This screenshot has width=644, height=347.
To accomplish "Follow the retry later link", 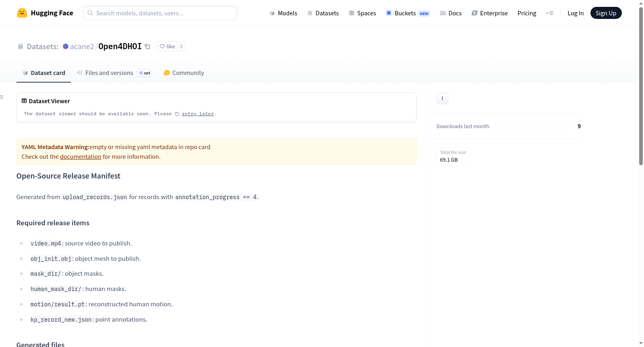I will click(x=198, y=114).
